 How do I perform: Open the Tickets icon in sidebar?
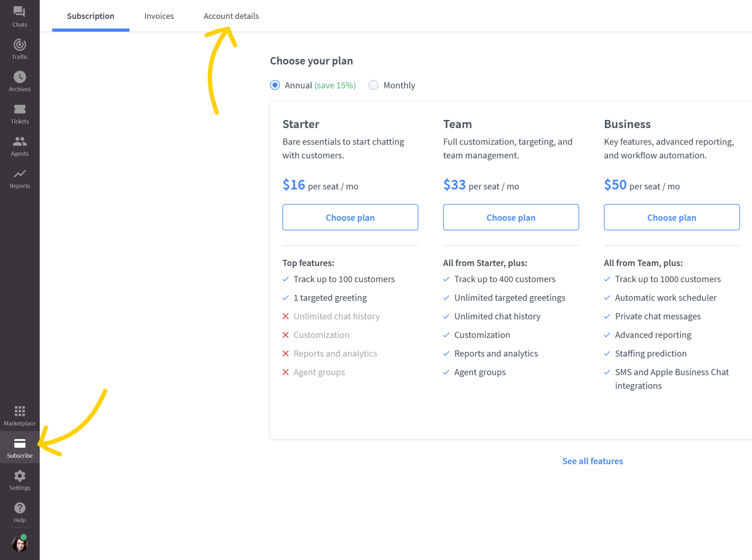[19, 109]
